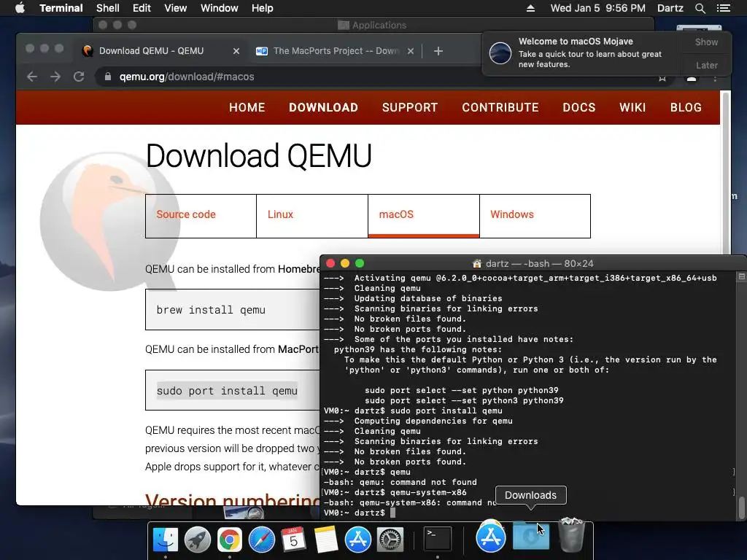Click the Applications Finder window title
Image resolution: width=747 pixels, height=560 pixels.
(379, 26)
